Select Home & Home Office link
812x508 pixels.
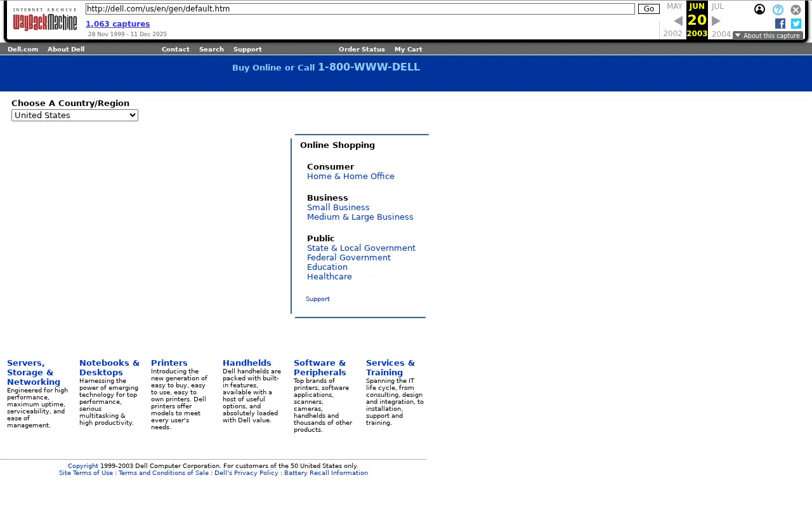click(x=351, y=177)
